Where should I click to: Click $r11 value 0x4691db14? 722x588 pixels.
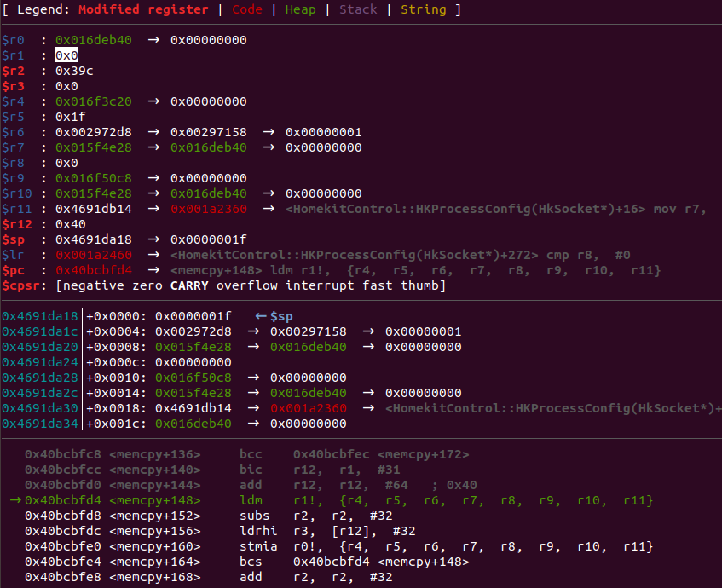(x=94, y=209)
